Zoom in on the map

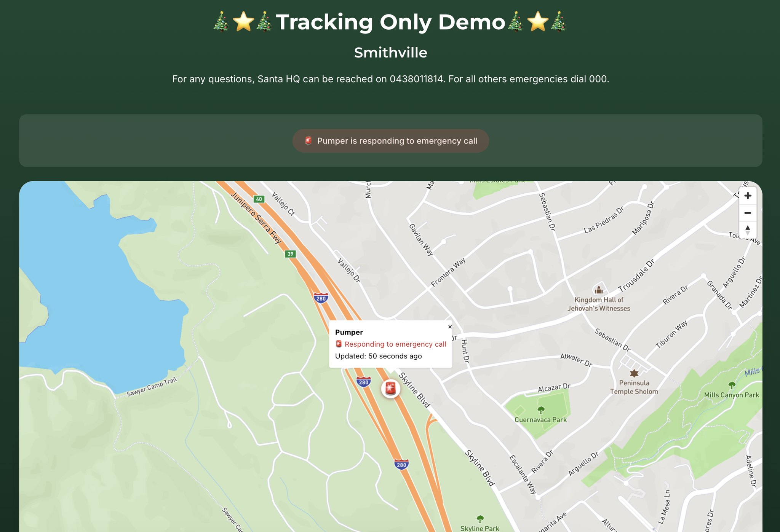tap(747, 196)
